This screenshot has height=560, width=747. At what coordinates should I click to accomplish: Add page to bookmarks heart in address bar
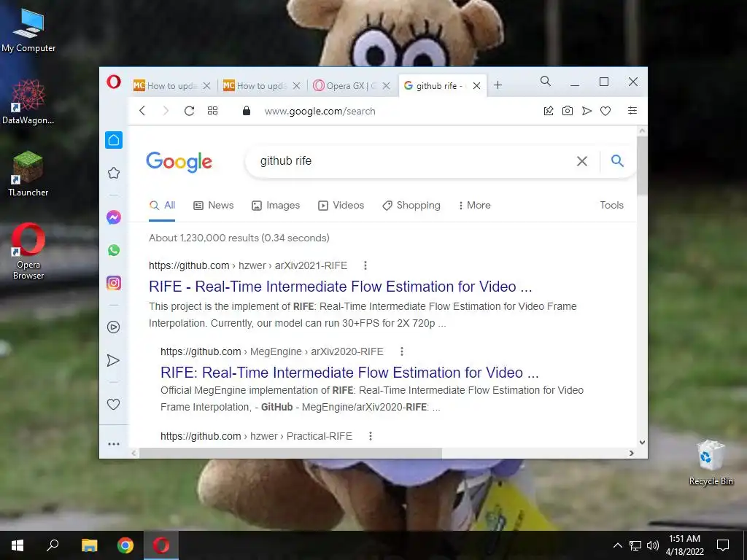coord(605,111)
